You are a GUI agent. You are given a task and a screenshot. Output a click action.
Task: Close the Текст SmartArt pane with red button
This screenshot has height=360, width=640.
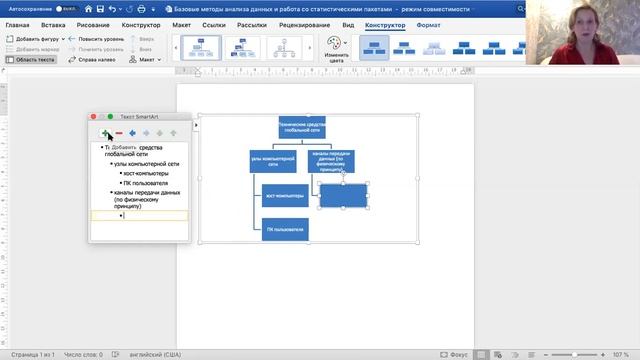coord(93,117)
